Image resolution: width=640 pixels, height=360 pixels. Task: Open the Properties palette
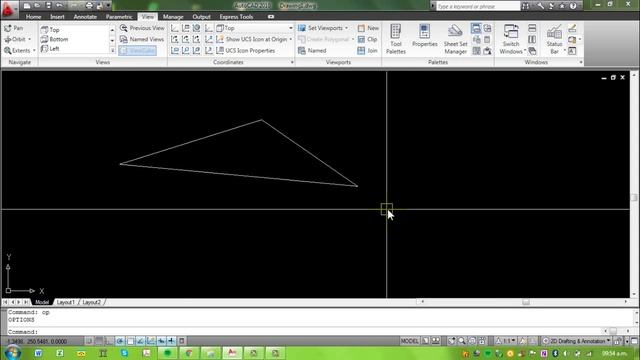pyautogui.click(x=424, y=36)
